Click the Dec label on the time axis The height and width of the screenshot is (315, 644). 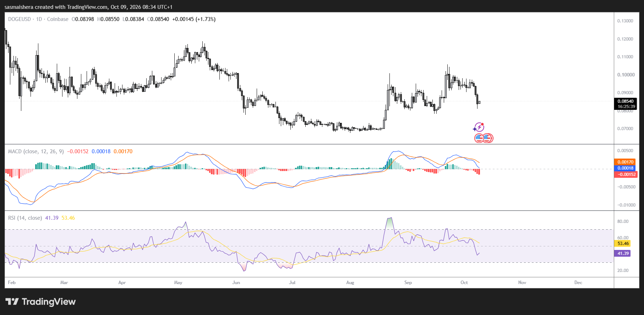(x=578, y=283)
